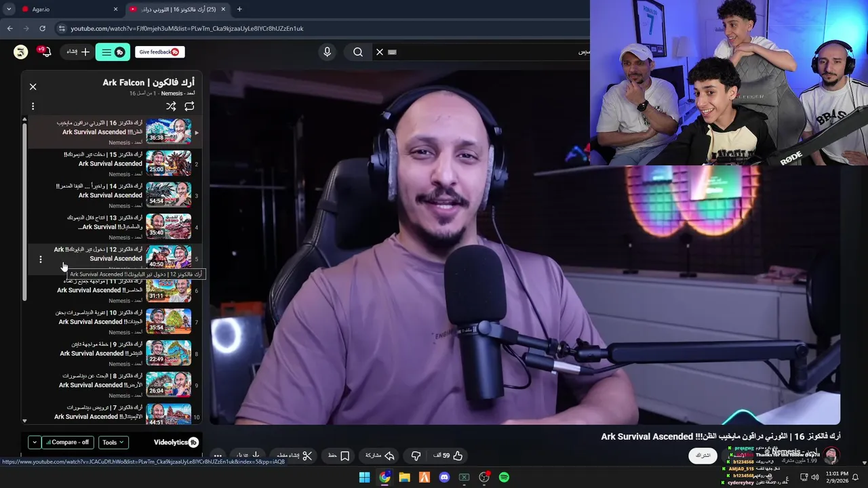This screenshot has width=868, height=488.
Task: Click the account avatar icon
Action: click(21, 52)
